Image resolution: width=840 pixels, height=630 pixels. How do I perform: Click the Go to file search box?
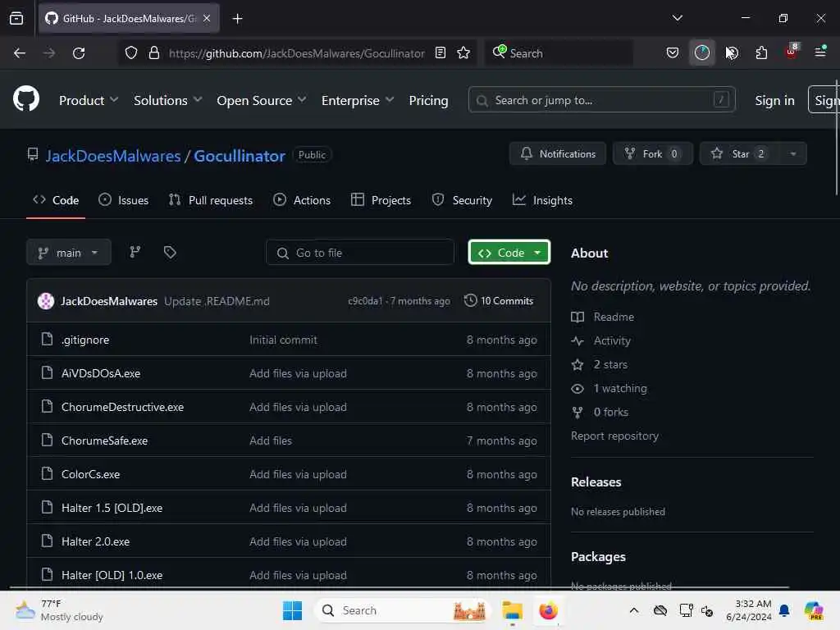pyautogui.click(x=360, y=253)
